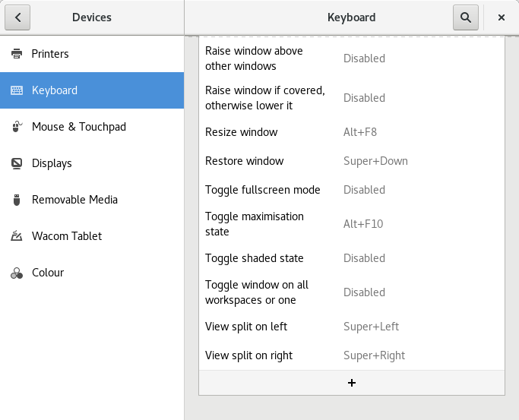
Task: Select the View split on left row
Action: pyautogui.click(x=351, y=327)
